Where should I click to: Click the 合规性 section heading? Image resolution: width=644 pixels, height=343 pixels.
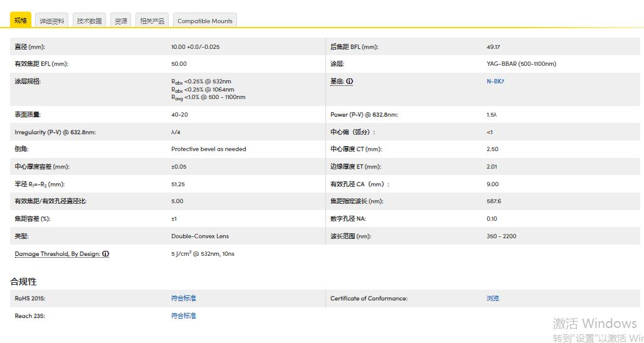pos(23,282)
